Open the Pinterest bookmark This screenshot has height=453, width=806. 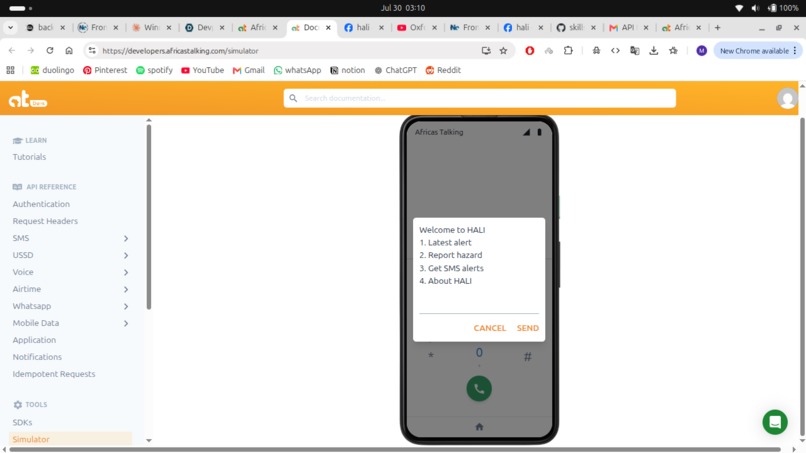105,70
